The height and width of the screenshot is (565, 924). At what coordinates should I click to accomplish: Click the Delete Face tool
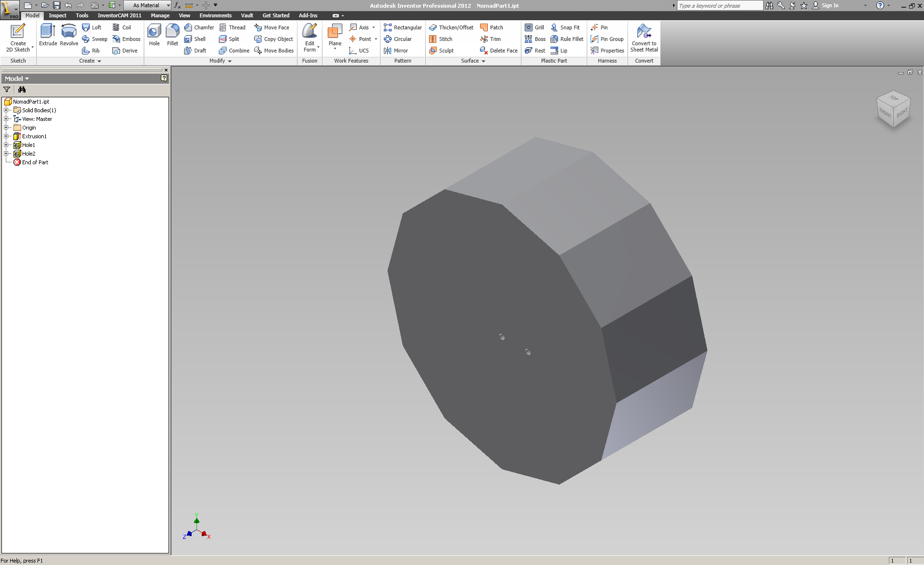pos(499,51)
